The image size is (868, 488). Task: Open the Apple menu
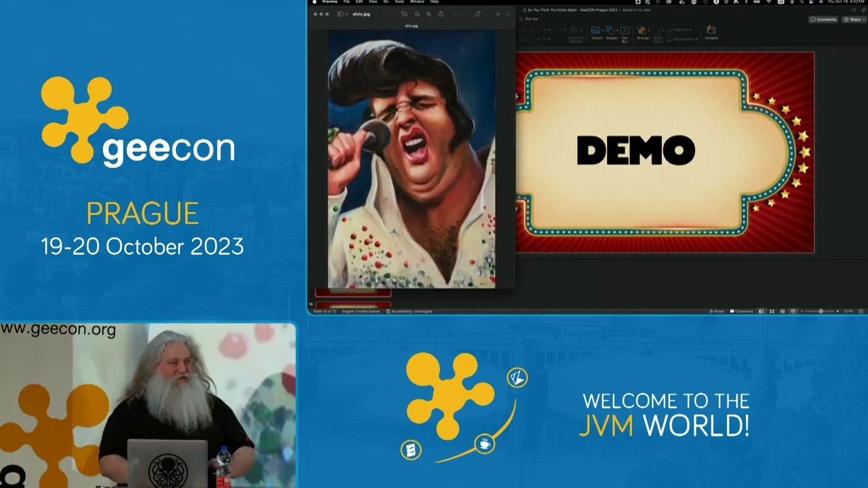pyautogui.click(x=314, y=2)
